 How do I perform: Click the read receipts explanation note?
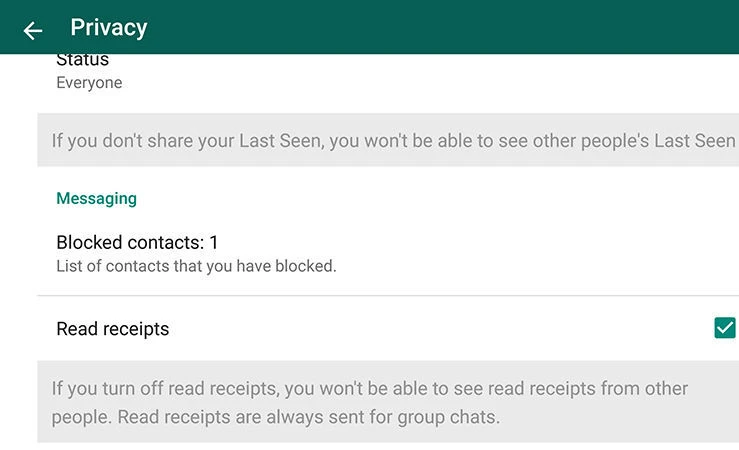click(x=370, y=401)
